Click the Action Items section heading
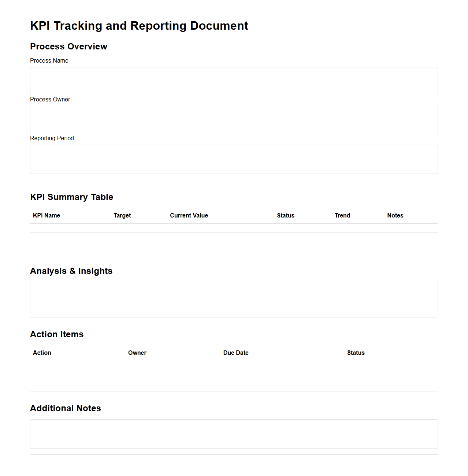 57,334
